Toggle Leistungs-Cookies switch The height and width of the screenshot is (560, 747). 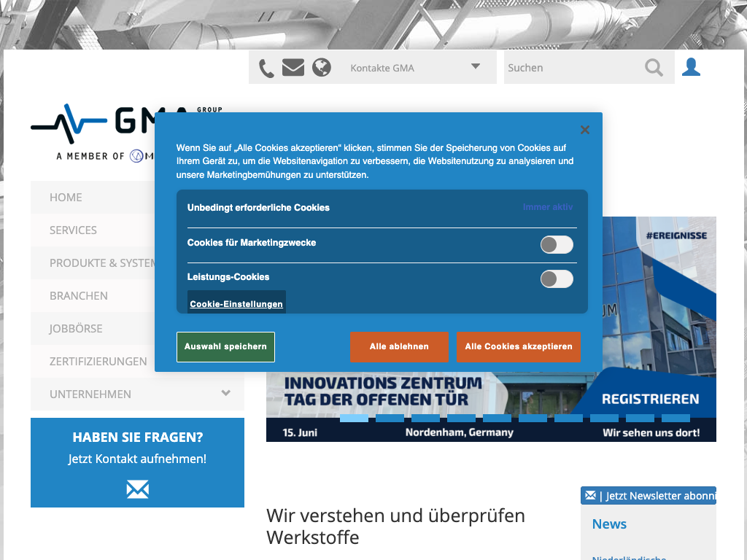[x=557, y=279]
